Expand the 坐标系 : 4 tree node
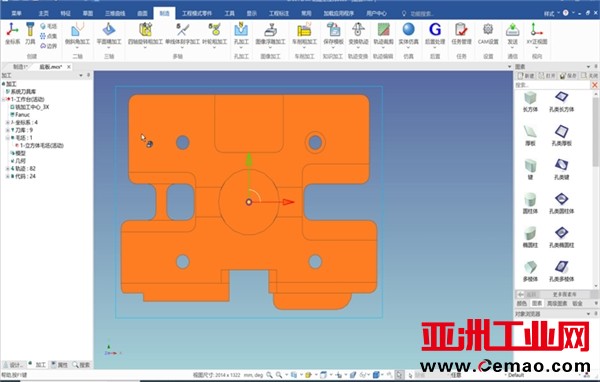 point(7,122)
